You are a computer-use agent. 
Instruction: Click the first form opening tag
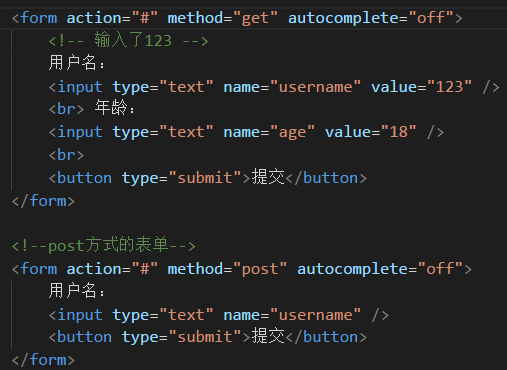(x=237, y=18)
